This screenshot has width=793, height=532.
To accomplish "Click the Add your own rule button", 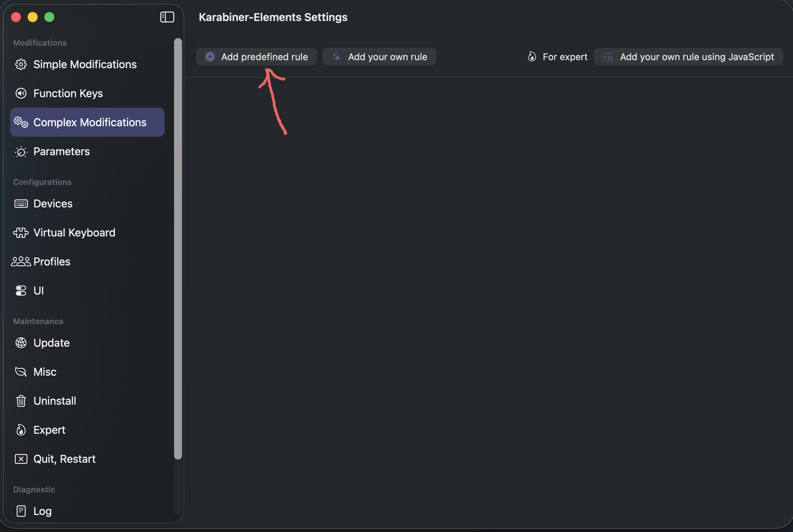I will click(379, 57).
